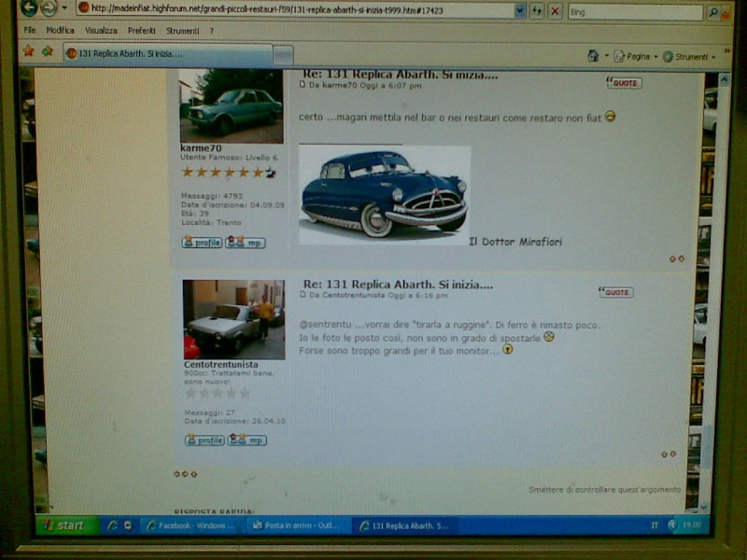Click the Windows start button
The width and height of the screenshot is (747, 560).
[66, 525]
